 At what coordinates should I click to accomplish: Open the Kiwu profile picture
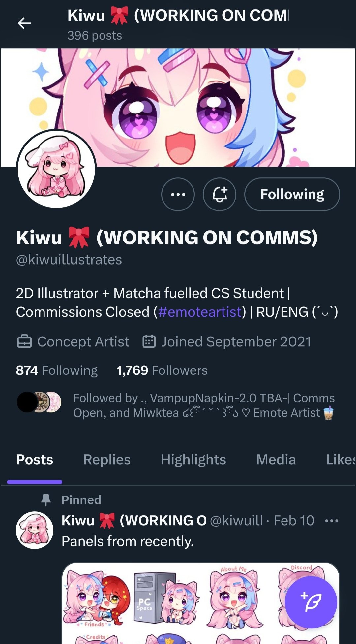(56, 169)
